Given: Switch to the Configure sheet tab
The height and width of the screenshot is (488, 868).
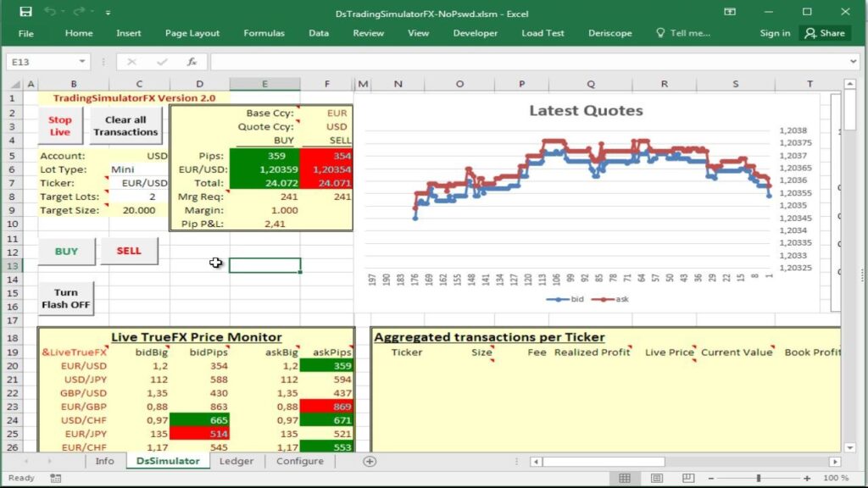Looking at the screenshot, I should (x=300, y=461).
